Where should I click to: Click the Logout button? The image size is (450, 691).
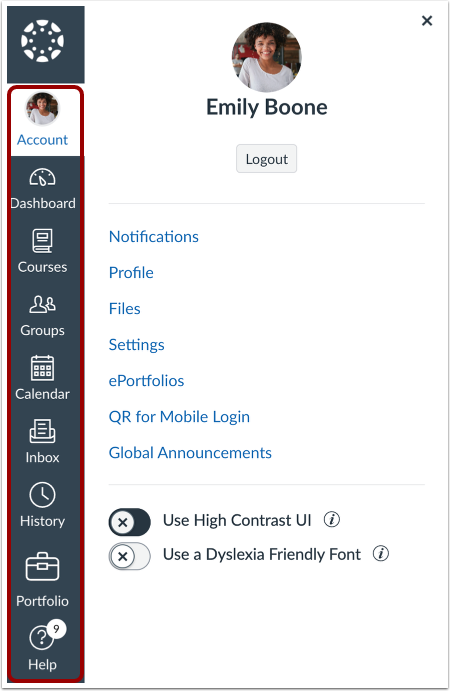click(267, 159)
